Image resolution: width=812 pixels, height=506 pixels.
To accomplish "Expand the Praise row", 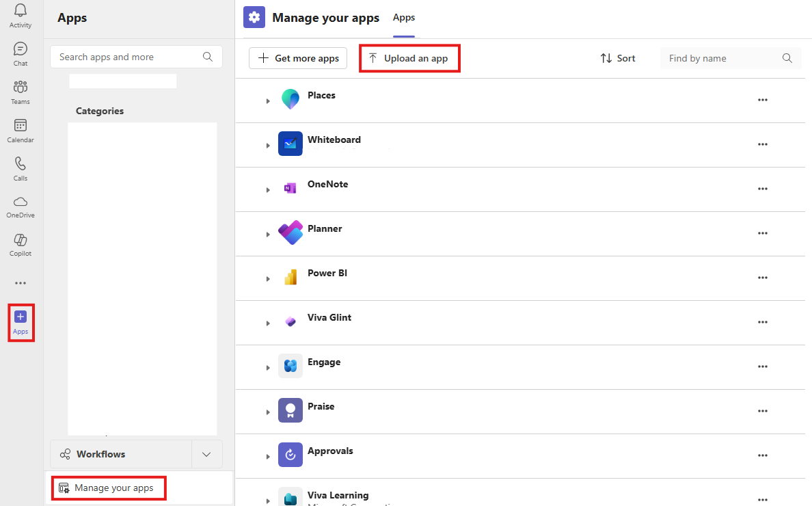I will pos(268,412).
